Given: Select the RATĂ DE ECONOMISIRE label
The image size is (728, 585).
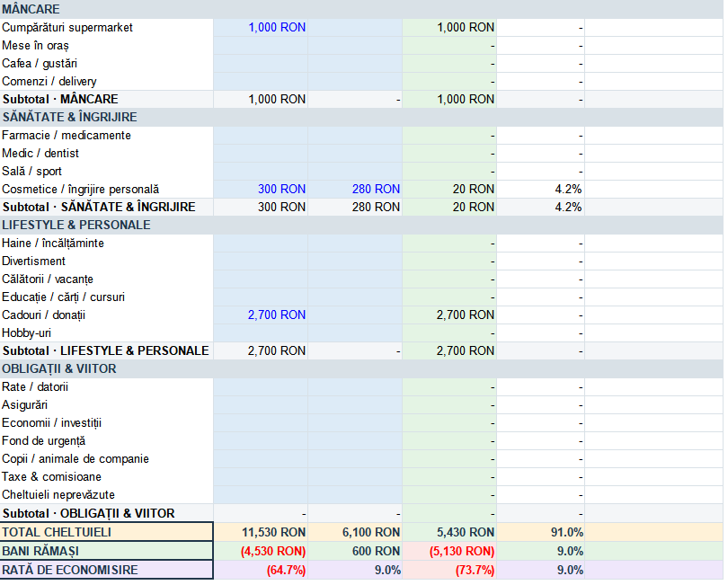Looking at the screenshot, I should (x=69, y=570).
